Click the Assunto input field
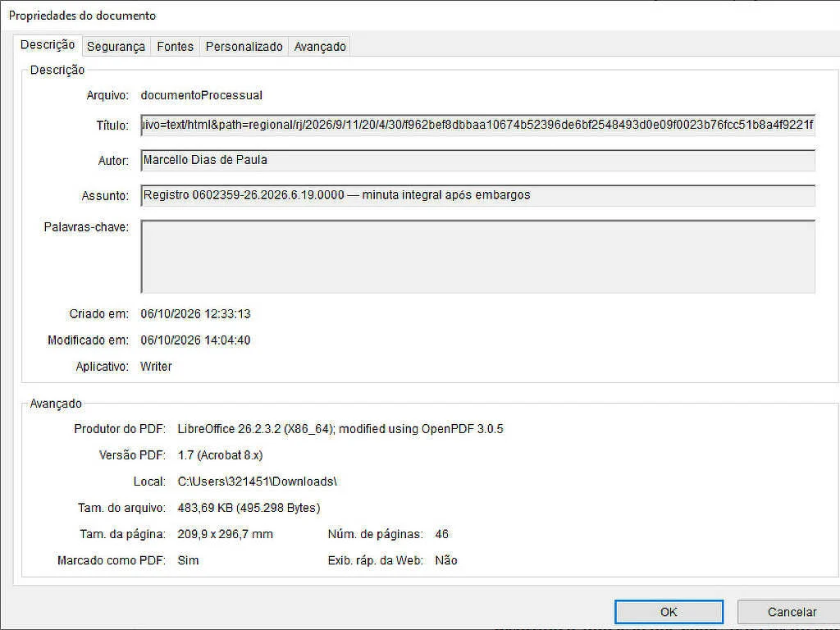This screenshot has height=630, width=840. [478, 195]
